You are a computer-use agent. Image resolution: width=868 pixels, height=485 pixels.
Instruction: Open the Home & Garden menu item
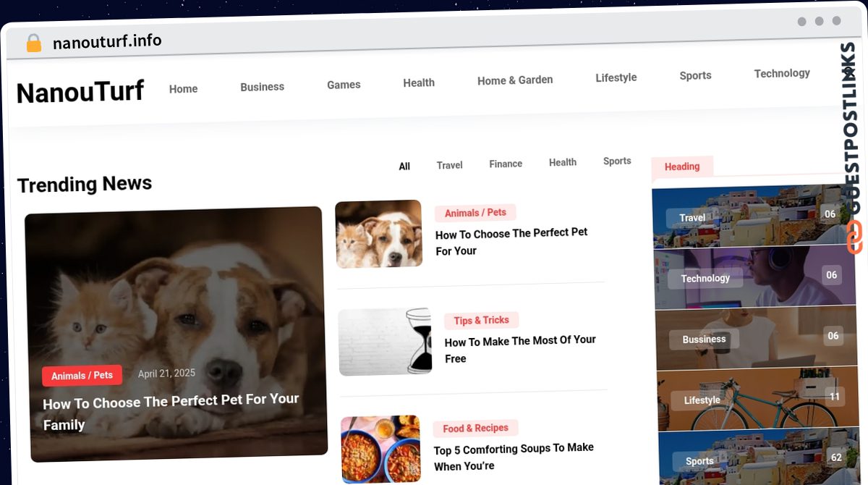(515, 80)
